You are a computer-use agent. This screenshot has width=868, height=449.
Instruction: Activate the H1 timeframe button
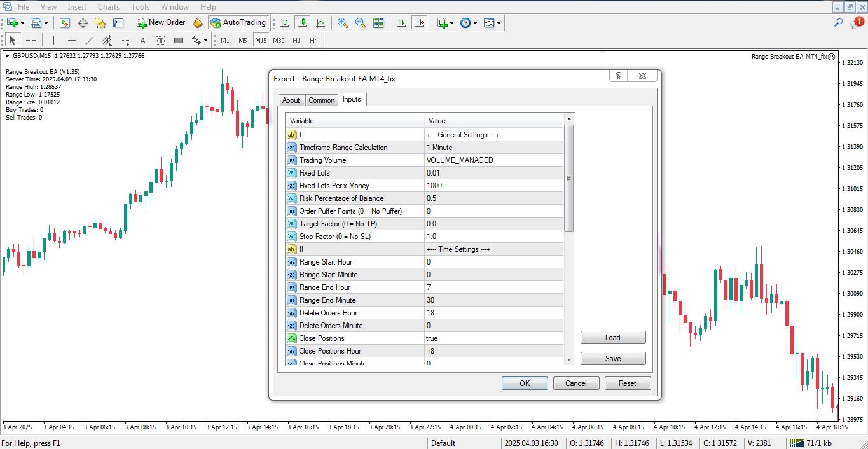coord(296,40)
